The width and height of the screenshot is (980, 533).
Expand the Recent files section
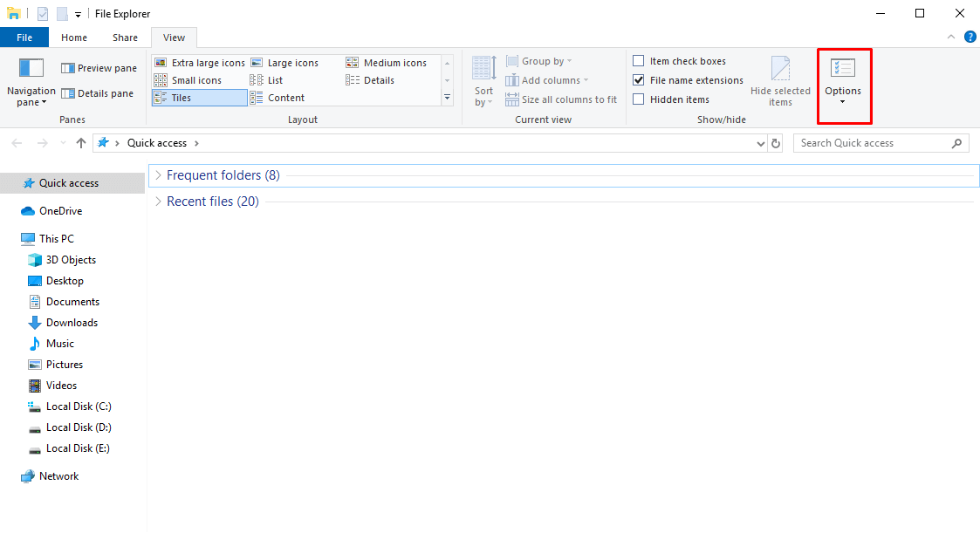click(157, 201)
